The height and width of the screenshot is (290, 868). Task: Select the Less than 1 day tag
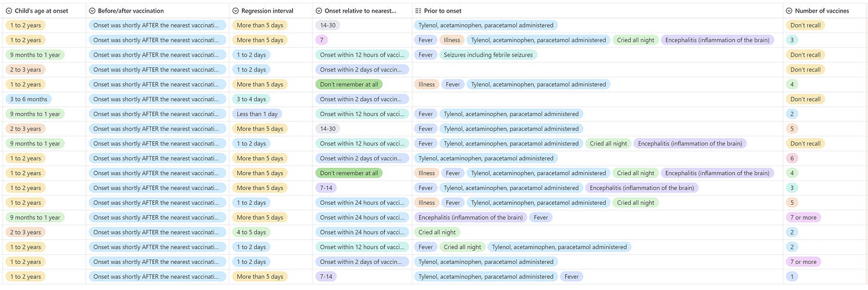[257, 114]
